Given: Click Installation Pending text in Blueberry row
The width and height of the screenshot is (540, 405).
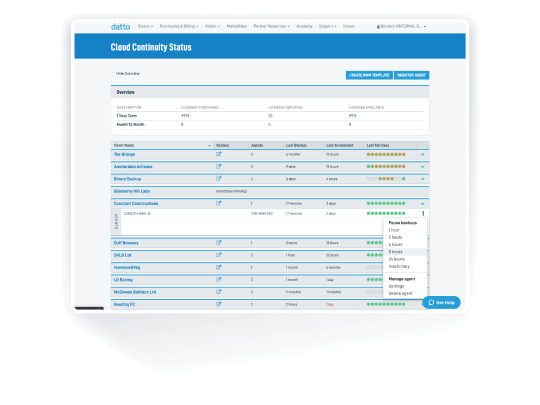Looking at the screenshot, I should (231, 191).
